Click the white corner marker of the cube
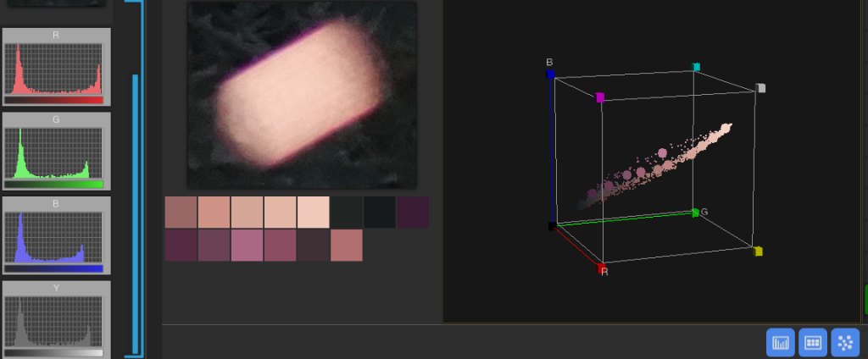The width and height of the screenshot is (868, 359). (760, 88)
